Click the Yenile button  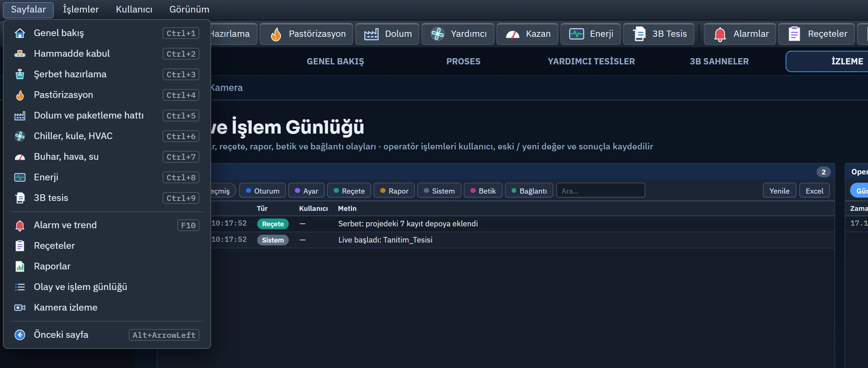[x=779, y=191]
